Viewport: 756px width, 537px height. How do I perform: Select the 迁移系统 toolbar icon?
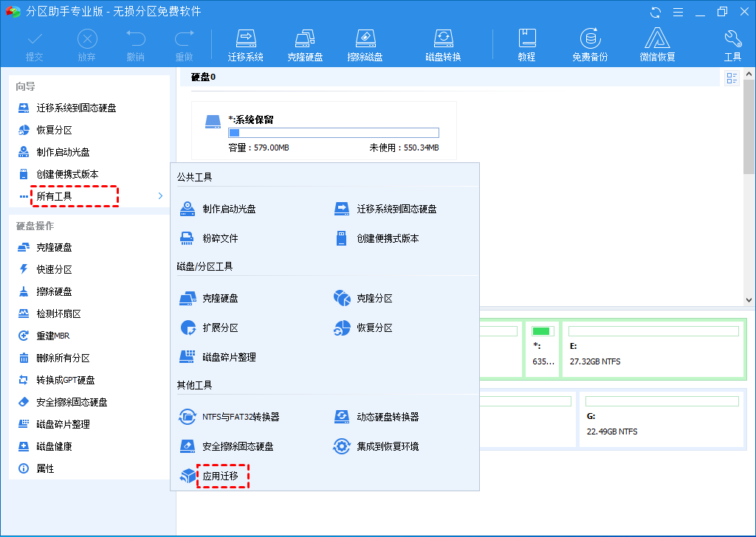click(x=246, y=43)
